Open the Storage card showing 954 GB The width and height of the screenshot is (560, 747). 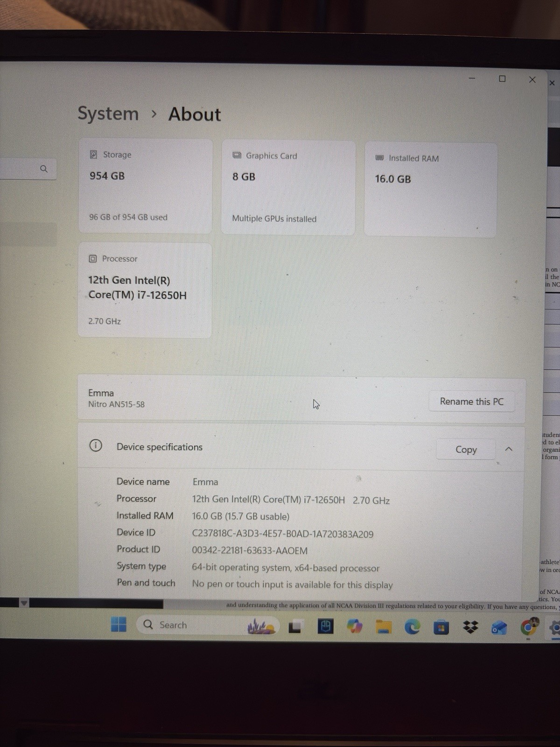145,186
